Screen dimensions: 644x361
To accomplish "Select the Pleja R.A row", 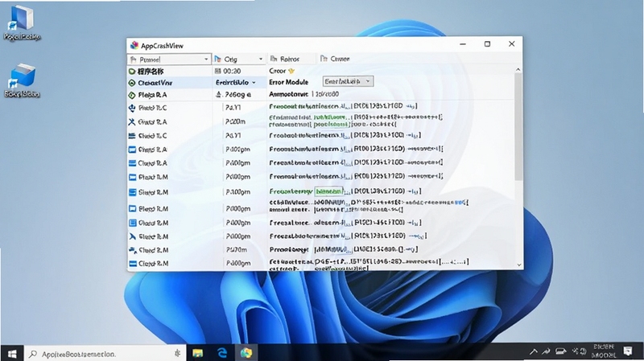I will tap(196, 95).
